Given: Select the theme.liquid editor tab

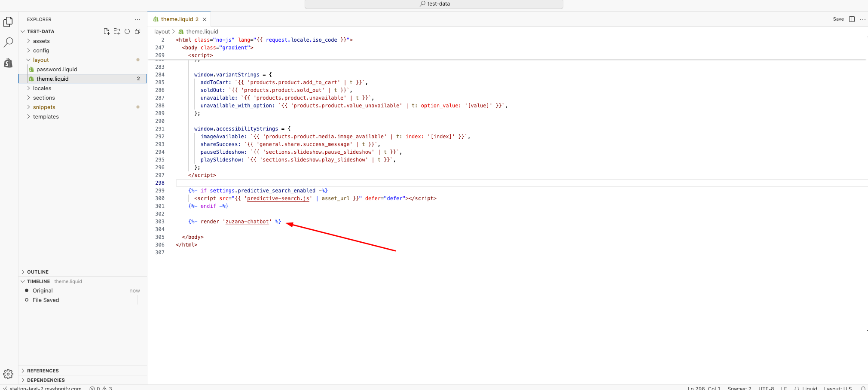Looking at the screenshot, I should coord(177,19).
